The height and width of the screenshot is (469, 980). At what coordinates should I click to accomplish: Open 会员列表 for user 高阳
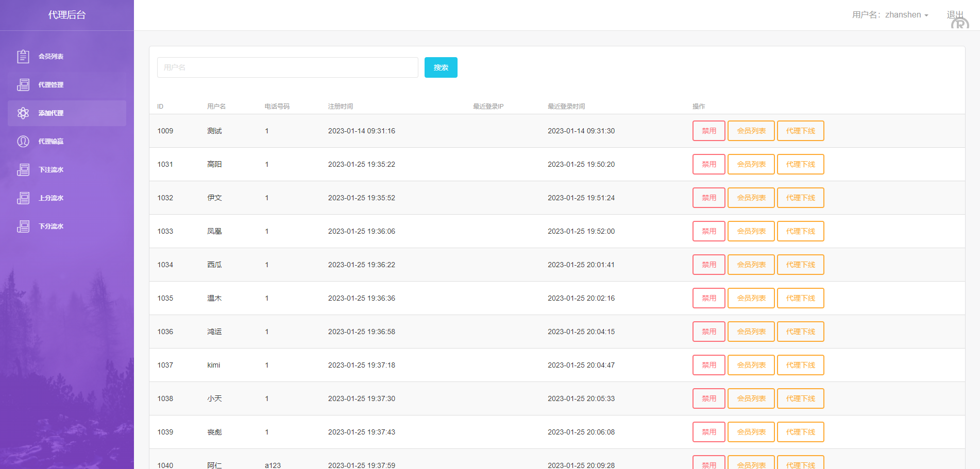[x=751, y=164]
